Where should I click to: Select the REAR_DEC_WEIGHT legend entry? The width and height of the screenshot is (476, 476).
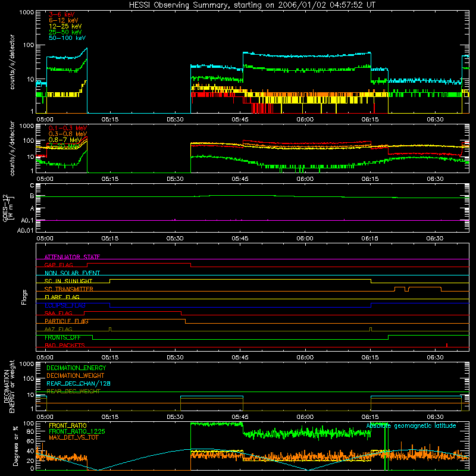[x=73, y=392]
